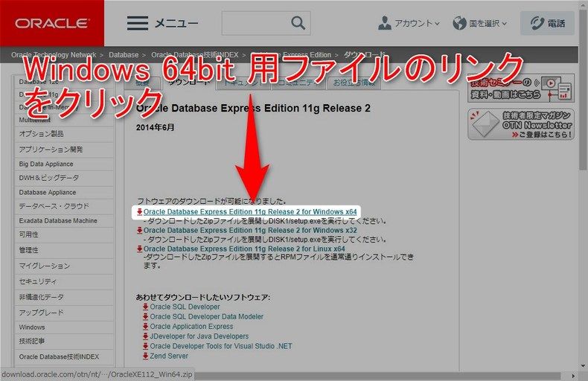Switch to お役立ち情報 tab
Viewport: 588px width, 381px height.
click(354, 83)
